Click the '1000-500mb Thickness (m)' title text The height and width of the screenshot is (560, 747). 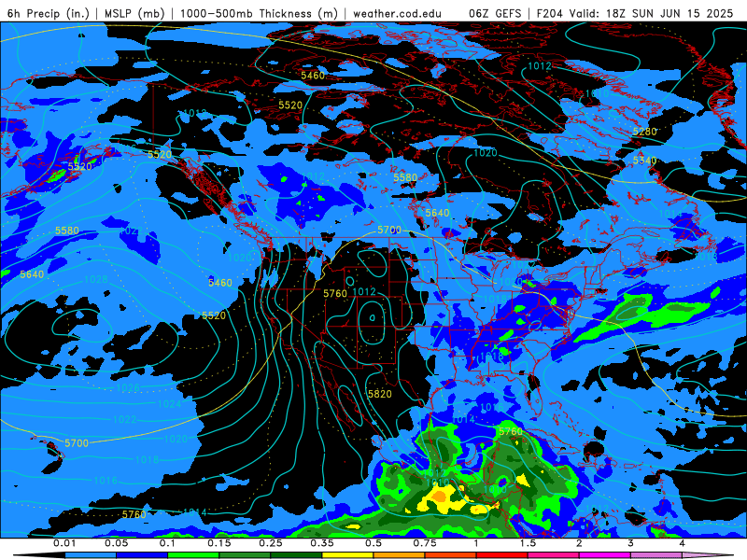coord(260,13)
